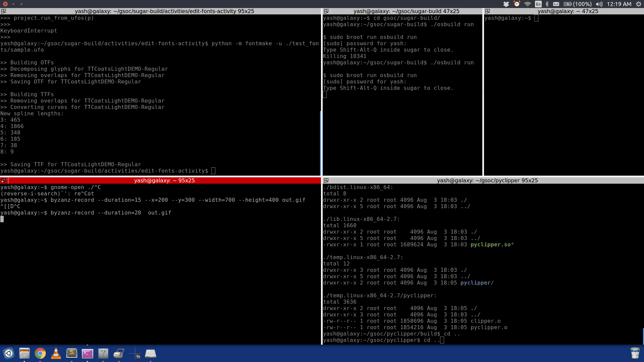The image size is (644, 362).
Task: Open group menu of edit-fonts-activity terminal
Action: pos(3,11)
